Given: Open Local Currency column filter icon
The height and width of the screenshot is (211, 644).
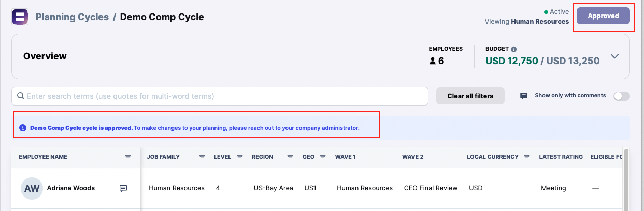Looking at the screenshot, I should 527,157.
